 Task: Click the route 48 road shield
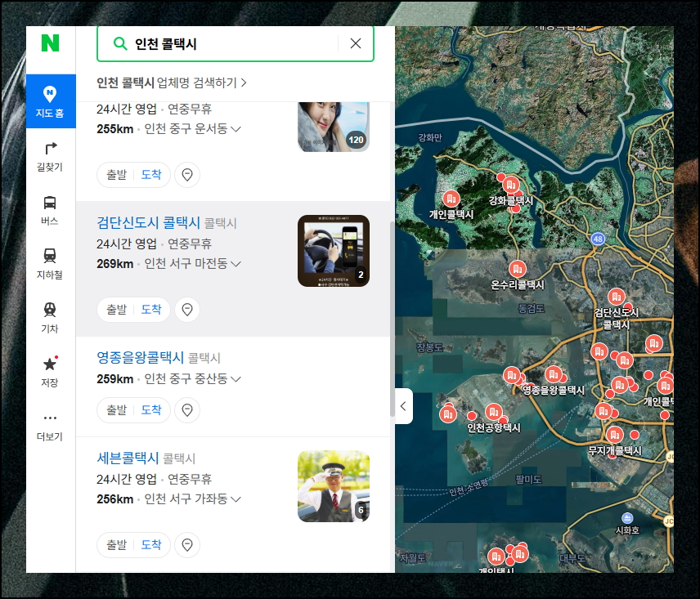(x=599, y=239)
